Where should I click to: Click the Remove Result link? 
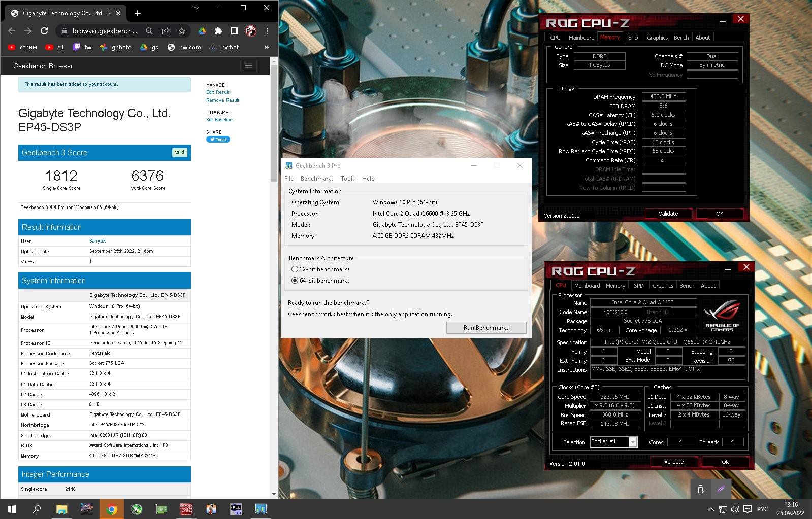coord(222,100)
